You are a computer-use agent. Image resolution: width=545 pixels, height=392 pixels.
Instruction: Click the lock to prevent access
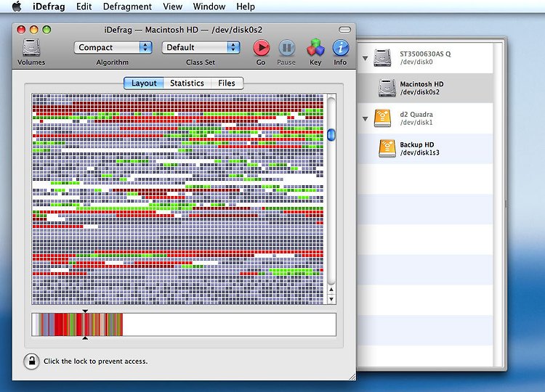coord(31,361)
